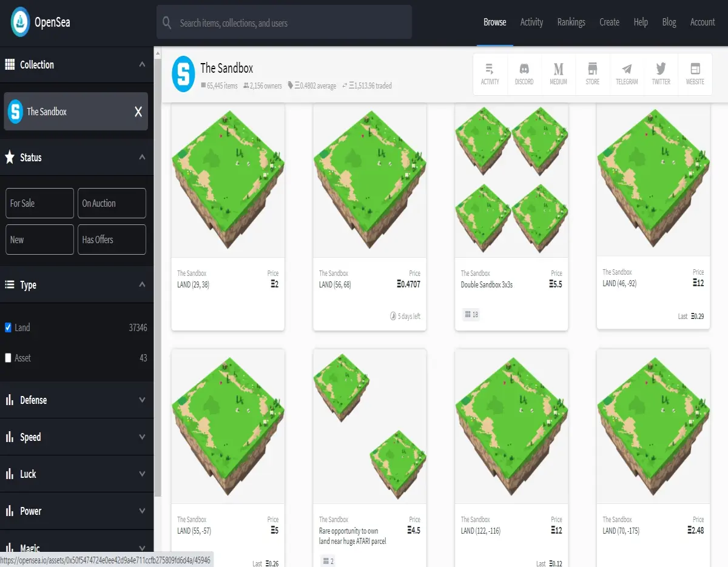The width and height of the screenshot is (728, 567).
Task: Expand the Defense filter chevron
Action: click(x=142, y=400)
